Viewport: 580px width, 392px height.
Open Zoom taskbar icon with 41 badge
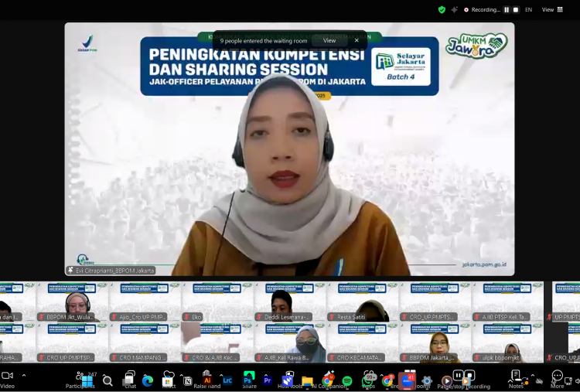[408, 381]
